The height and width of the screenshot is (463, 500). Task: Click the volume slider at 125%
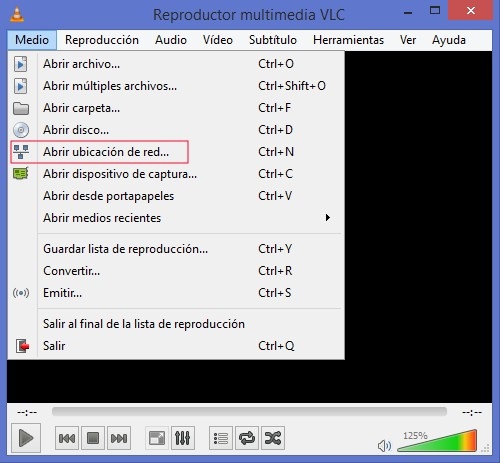coord(437,441)
